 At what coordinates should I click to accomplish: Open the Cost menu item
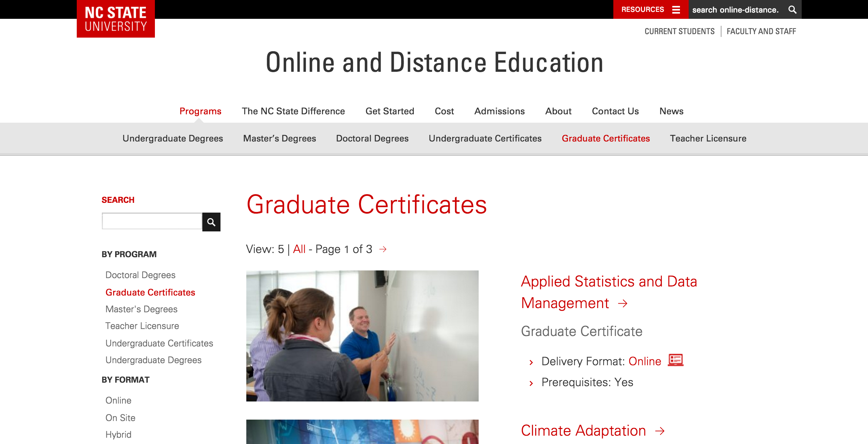[444, 111]
